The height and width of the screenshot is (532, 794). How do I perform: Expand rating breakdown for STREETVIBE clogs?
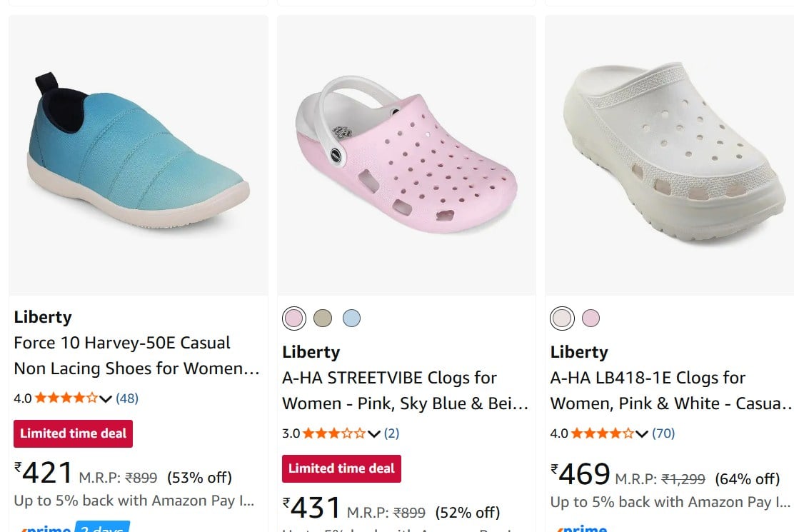(x=373, y=433)
